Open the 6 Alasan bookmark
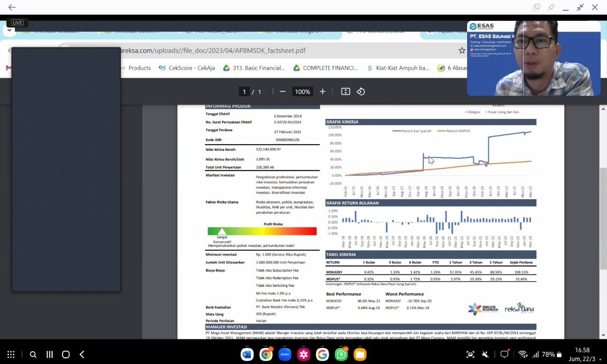Image resolution: width=607 pixels, height=364 pixels. click(452, 68)
